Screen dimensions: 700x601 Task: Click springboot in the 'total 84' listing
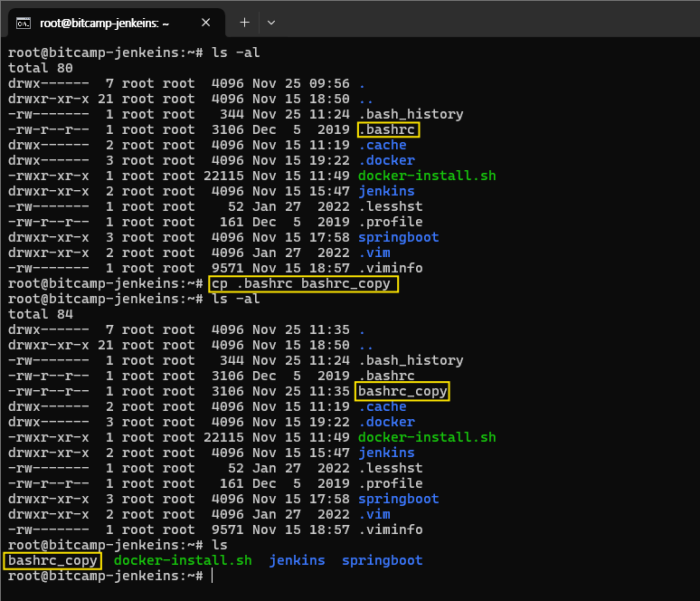(399, 499)
